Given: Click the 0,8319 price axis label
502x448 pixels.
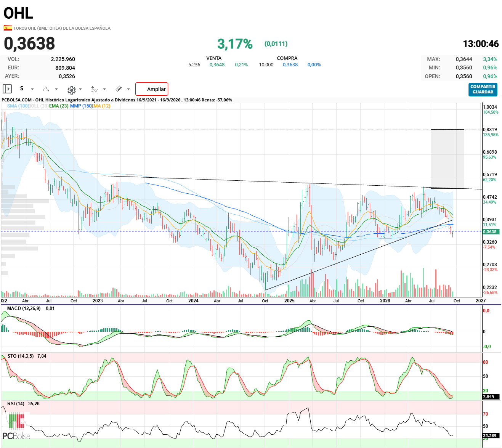Looking at the screenshot, I should [x=490, y=130].
